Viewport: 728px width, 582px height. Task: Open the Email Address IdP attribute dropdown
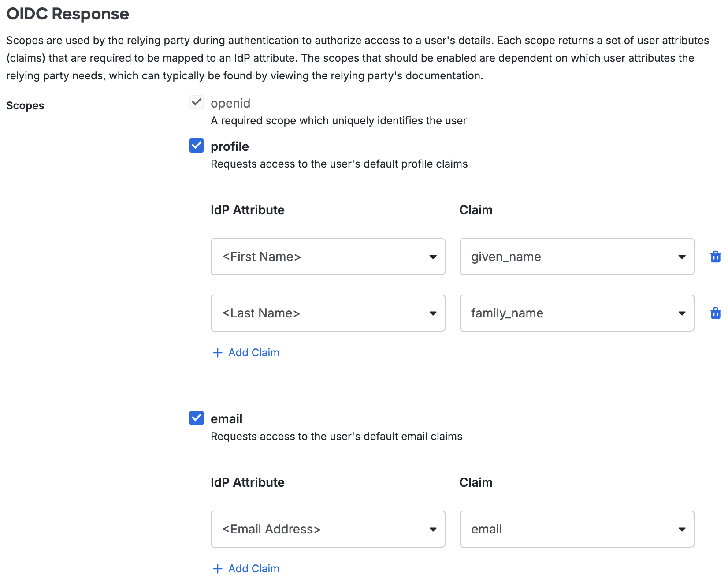tap(328, 529)
